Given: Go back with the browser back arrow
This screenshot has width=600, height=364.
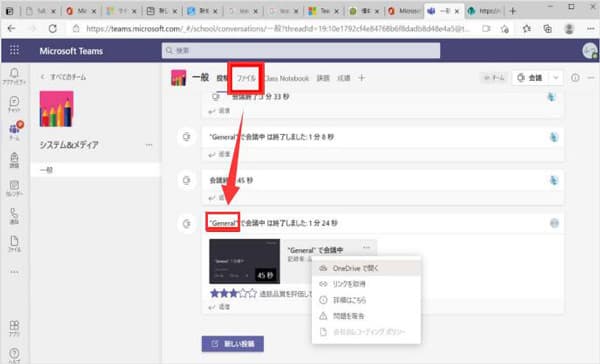Looking at the screenshot, I should coord(11,29).
